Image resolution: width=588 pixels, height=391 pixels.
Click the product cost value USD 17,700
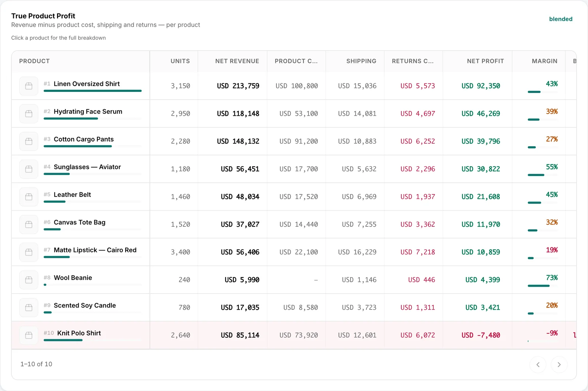[x=299, y=169]
